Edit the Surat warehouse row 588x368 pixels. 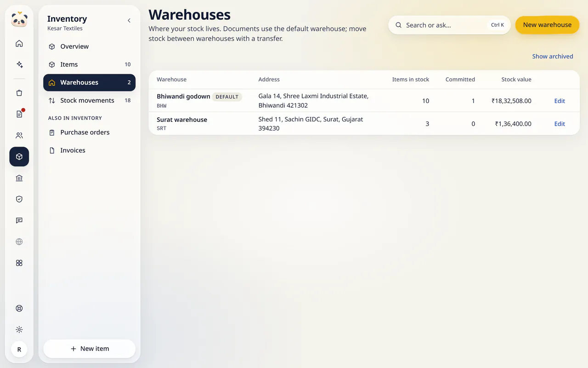pos(560,124)
